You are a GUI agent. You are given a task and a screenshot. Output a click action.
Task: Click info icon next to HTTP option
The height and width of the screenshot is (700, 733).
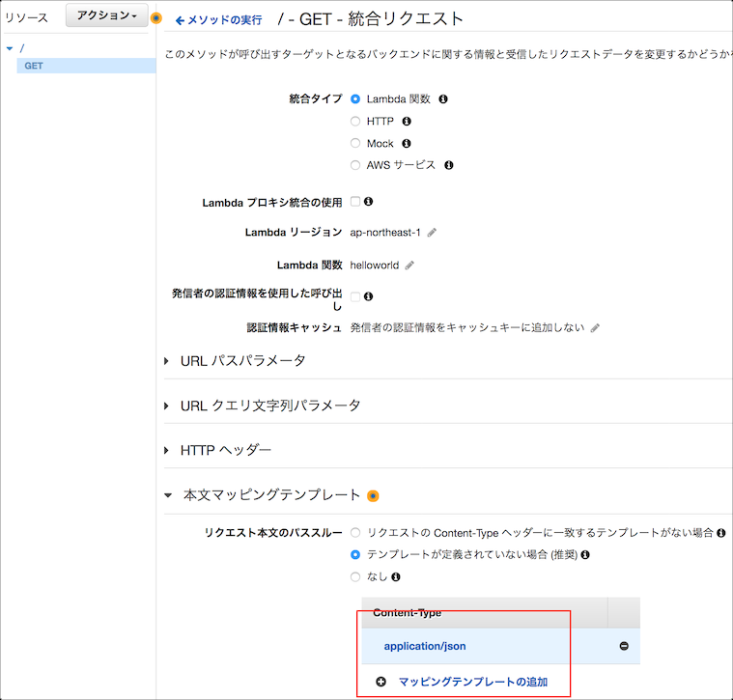[406, 122]
